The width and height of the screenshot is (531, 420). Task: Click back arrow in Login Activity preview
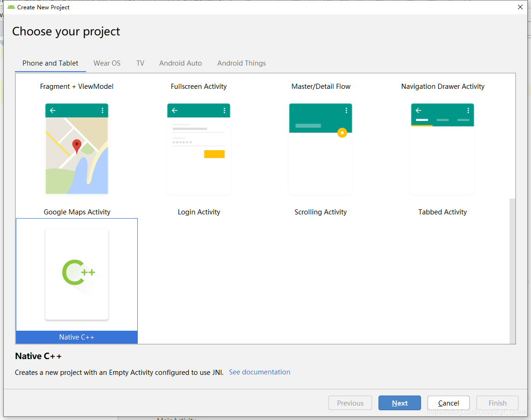coord(175,110)
